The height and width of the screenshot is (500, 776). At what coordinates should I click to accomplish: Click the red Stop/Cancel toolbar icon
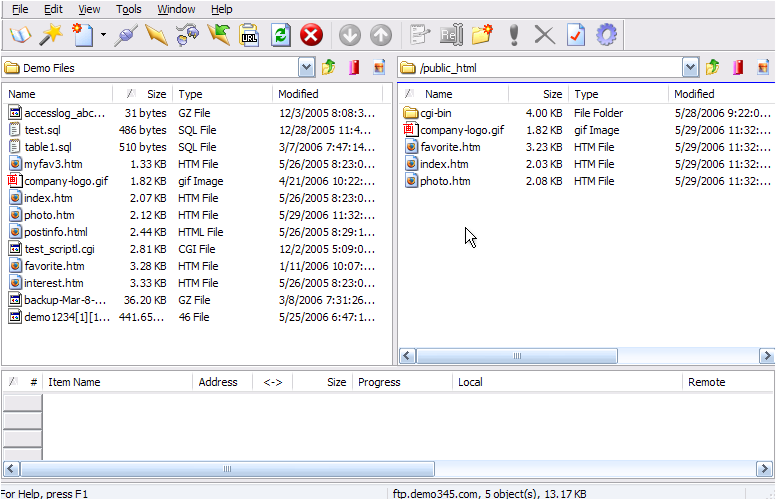312,35
